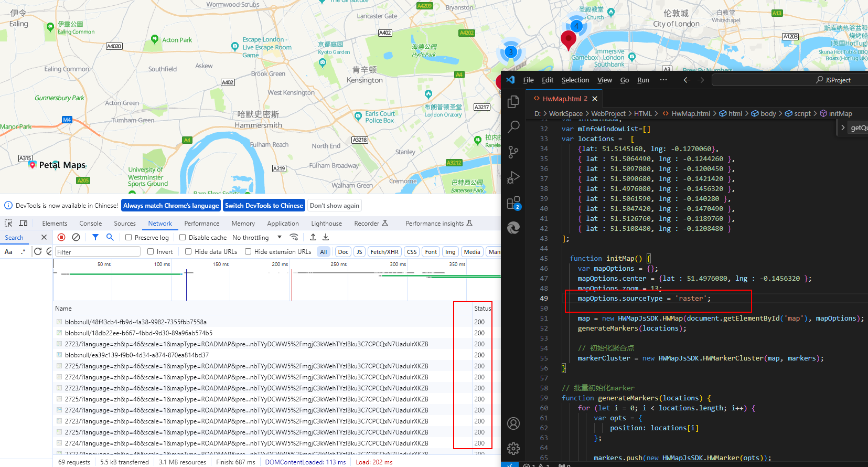Image resolution: width=868 pixels, height=467 pixels.
Task: Close the DevTools Search panel
Action: 44,237
